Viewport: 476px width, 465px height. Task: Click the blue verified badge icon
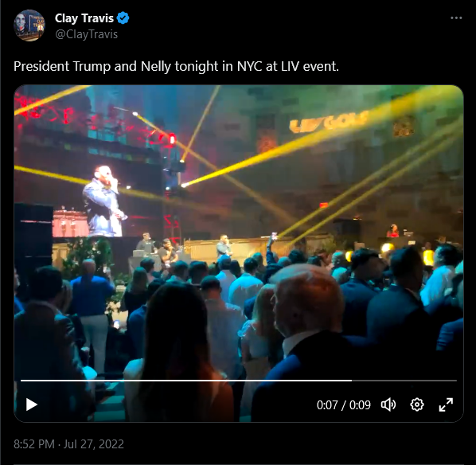coord(123,18)
